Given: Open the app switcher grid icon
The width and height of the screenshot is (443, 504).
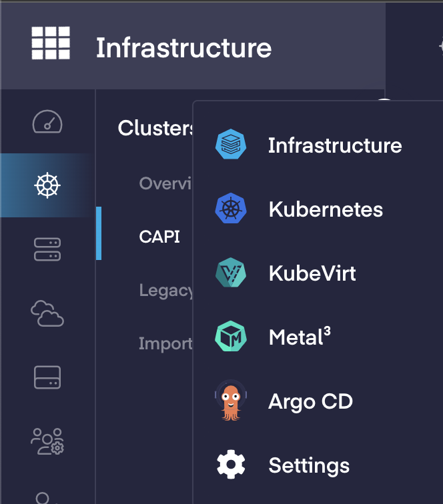Looking at the screenshot, I should point(51,44).
